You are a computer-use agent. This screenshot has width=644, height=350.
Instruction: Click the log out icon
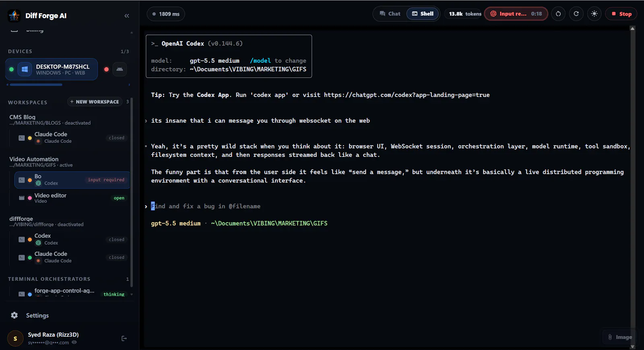click(124, 338)
